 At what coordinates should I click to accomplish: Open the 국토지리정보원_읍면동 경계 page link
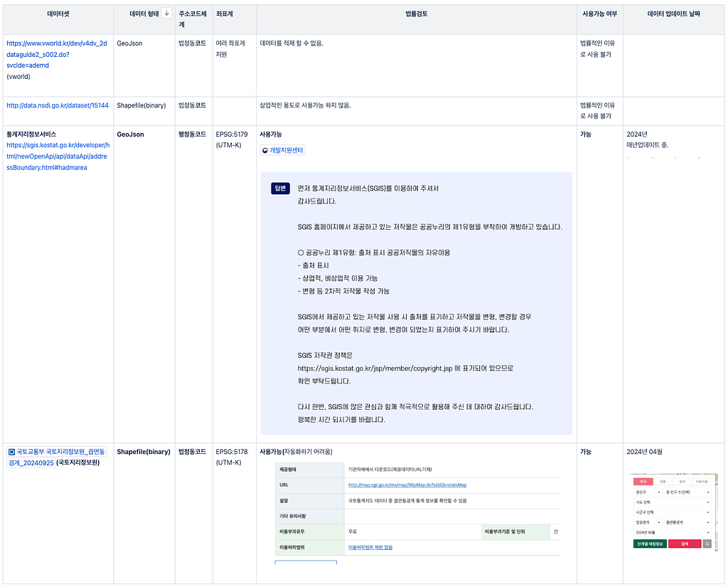(56, 458)
